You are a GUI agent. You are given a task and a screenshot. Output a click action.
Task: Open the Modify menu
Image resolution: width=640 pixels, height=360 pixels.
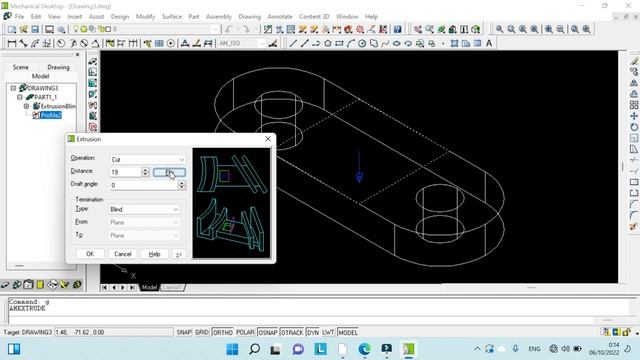pyautogui.click(x=145, y=17)
